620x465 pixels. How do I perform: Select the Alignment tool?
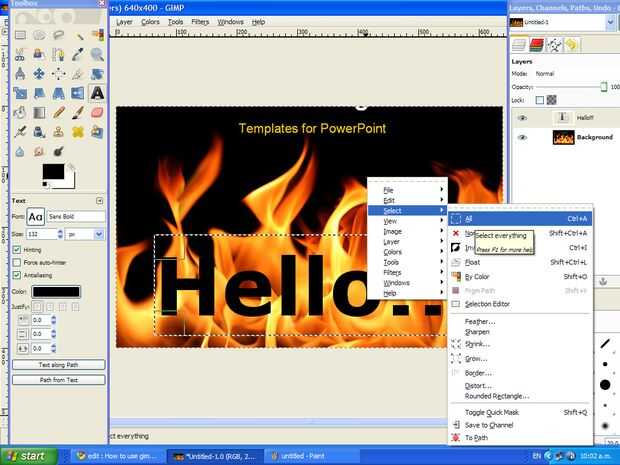click(x=59, y=74)
